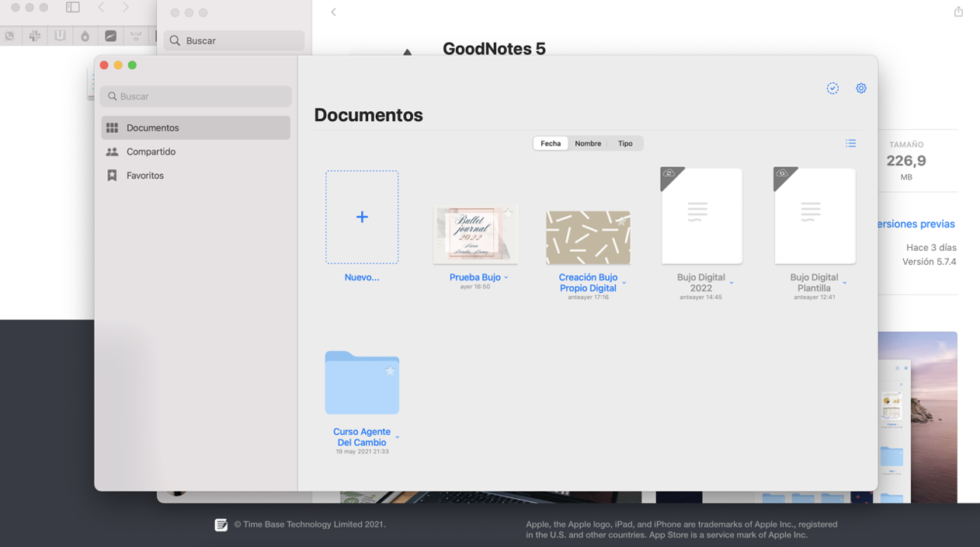The width and height of the screenshot is (980, 547).
Task: Click 'ayer 16:50' date text
Action: click(x=474, y=287)
